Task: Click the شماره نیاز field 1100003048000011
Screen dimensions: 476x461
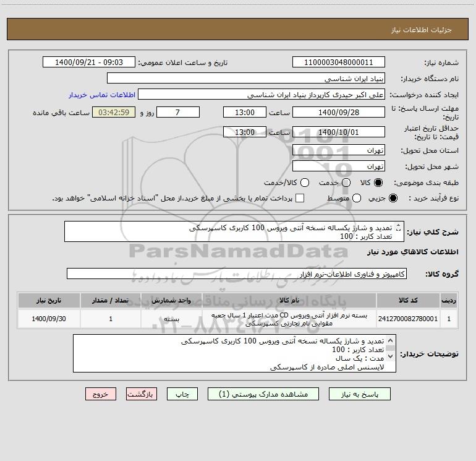Action: 339,62
